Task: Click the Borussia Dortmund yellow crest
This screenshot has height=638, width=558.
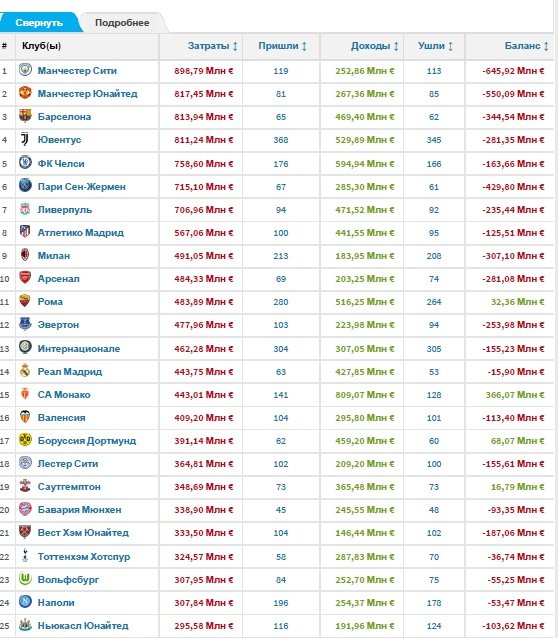Action: click(x=25, y=440)
